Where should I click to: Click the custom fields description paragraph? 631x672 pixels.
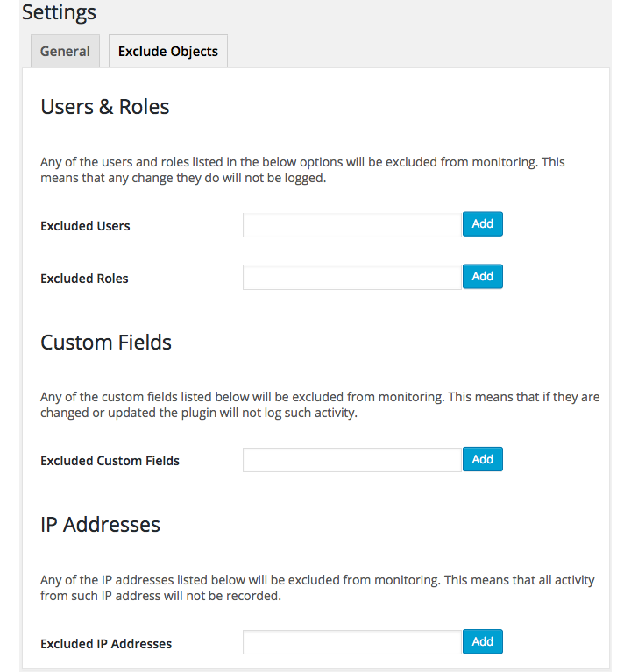point(320,405)
